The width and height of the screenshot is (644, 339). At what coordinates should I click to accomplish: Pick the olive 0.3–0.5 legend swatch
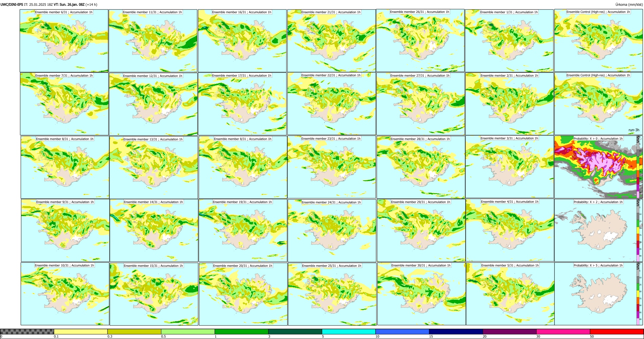pyautogui.click(x=134, y=332)
